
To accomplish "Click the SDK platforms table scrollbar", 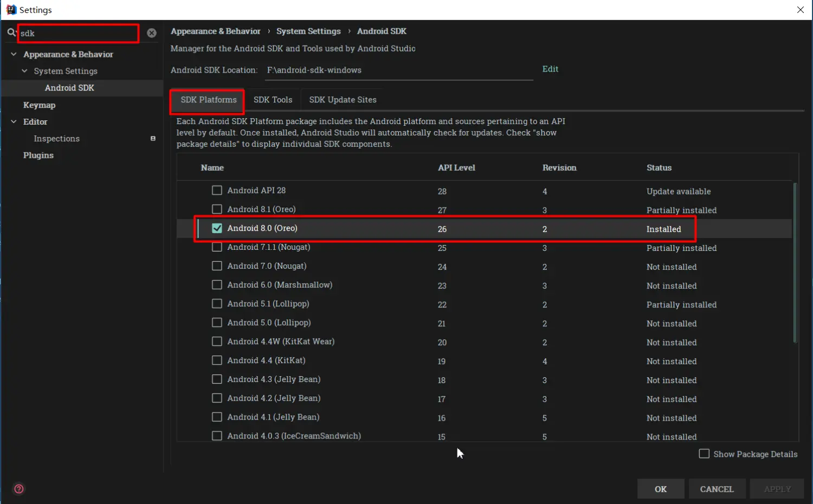I will click(x=795, y=263).
